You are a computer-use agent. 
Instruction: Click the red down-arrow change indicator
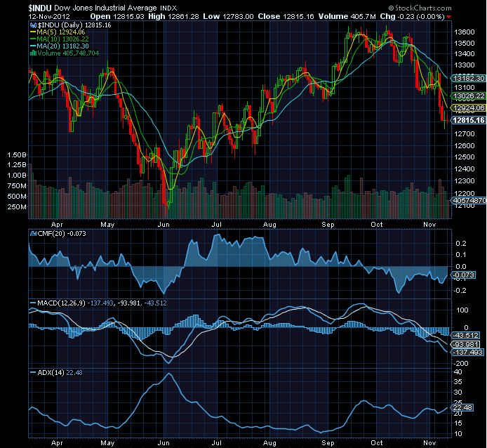[449, 17]
